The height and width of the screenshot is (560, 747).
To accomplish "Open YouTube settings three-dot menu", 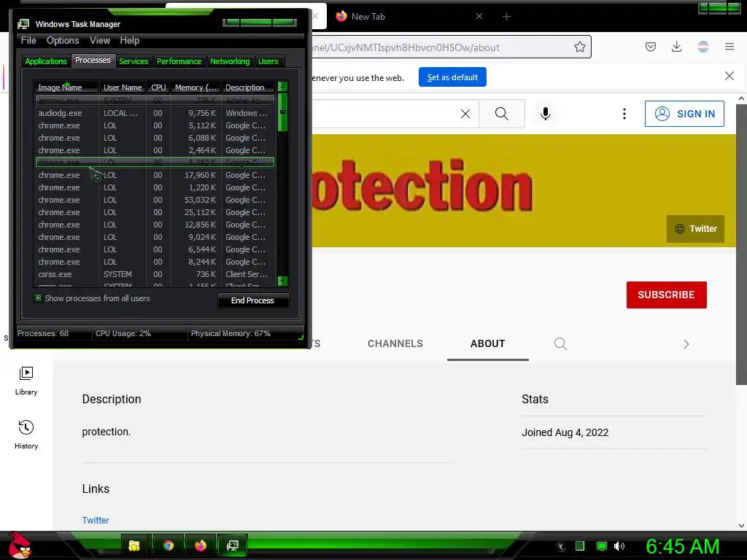I will tap(624, 114).
